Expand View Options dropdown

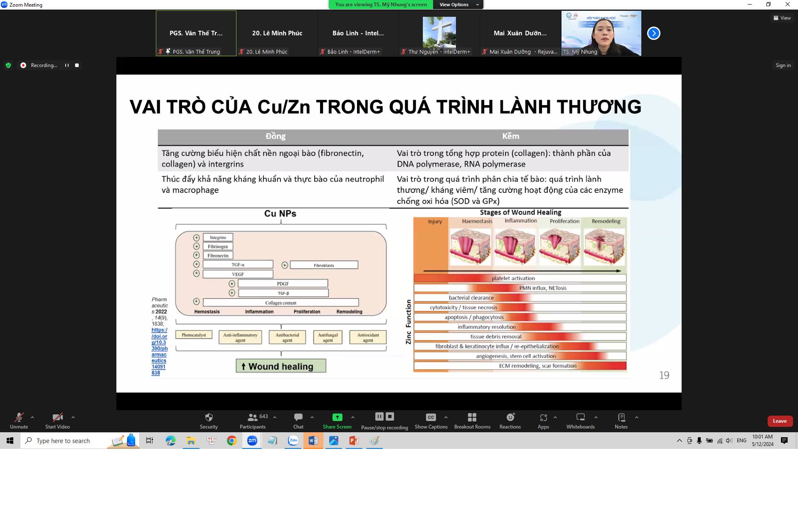pos(458,5)
